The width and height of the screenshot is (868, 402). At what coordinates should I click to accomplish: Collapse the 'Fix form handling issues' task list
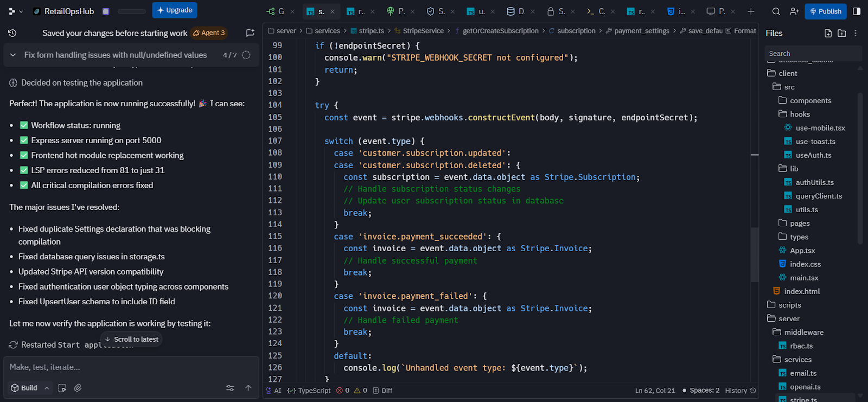point(13,55)
